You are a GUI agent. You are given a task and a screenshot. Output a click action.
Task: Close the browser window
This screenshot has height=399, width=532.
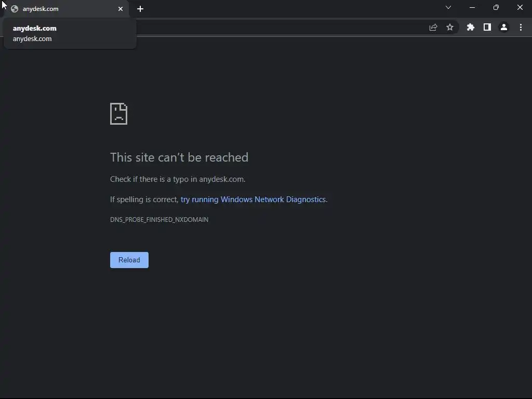[x=520, y=7]
